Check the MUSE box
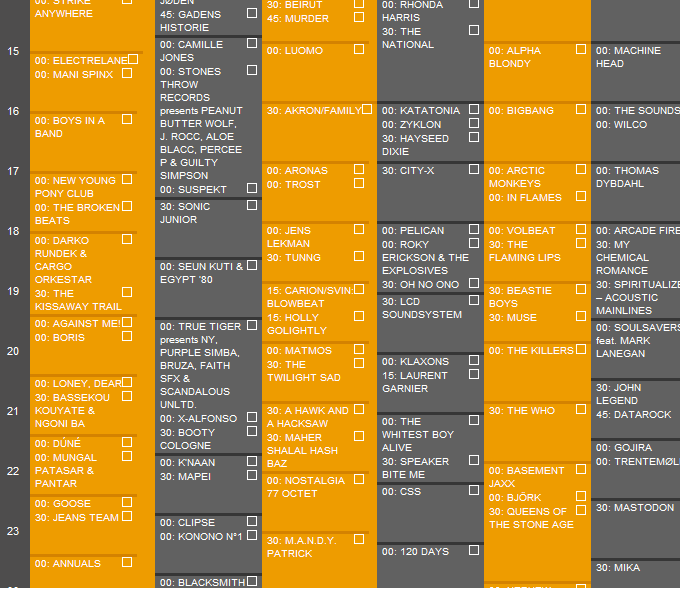680x601 pixels. coord(581,316)
